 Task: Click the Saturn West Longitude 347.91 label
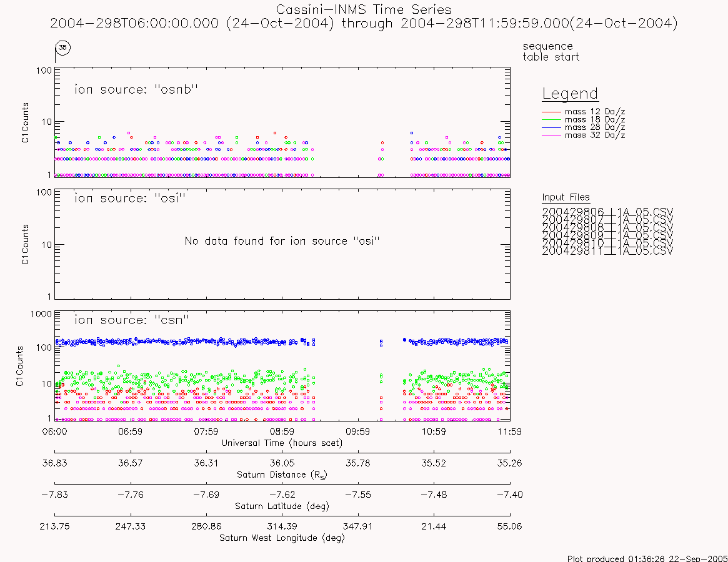357,527
